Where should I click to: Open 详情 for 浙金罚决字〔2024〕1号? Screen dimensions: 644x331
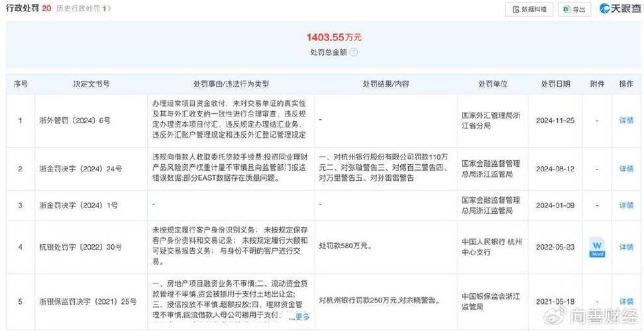(x=626, y=205)
